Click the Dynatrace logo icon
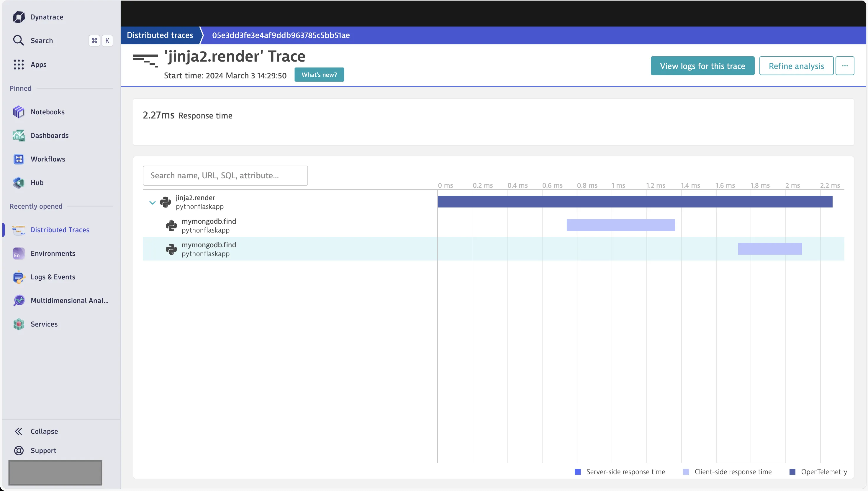868x491 pixels. pos(18,16)
